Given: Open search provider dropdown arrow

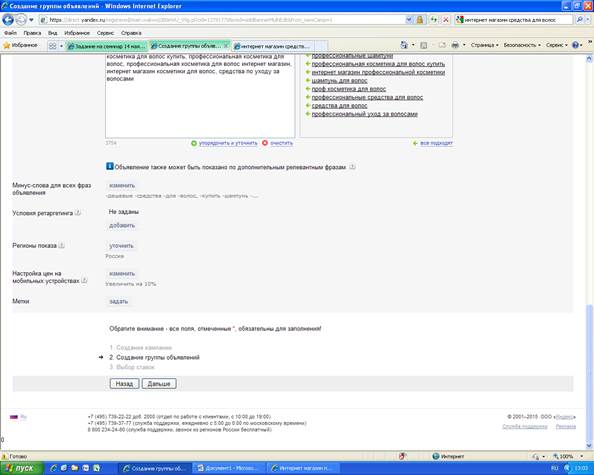Looking at the screenshot, I should [587, 20].
